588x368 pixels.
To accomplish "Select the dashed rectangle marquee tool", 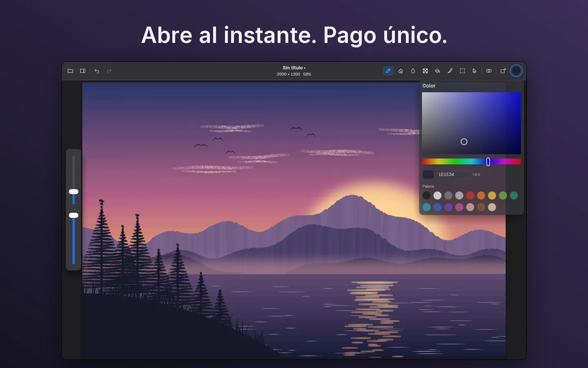I will pos(462,71).
